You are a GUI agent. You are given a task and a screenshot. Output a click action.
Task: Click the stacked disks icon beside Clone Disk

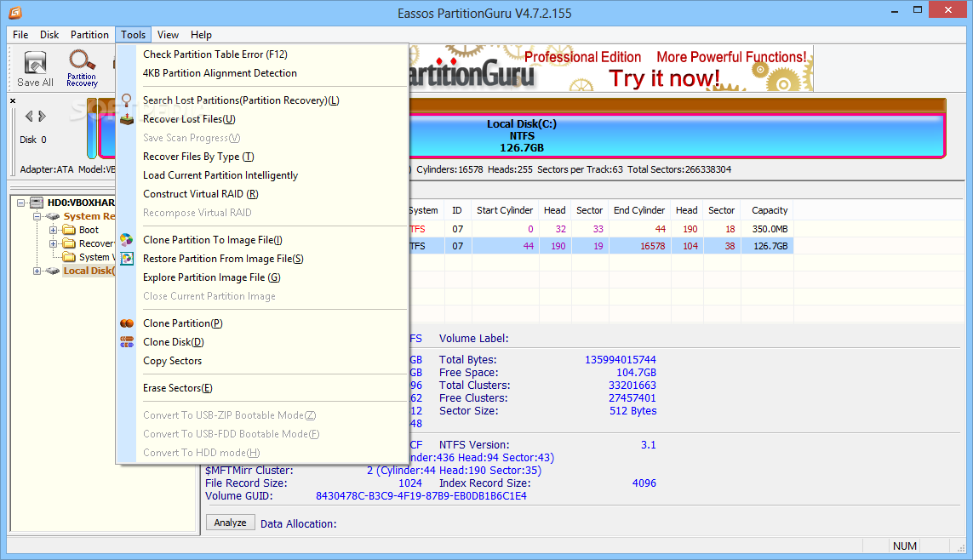[x=127, y=342]
